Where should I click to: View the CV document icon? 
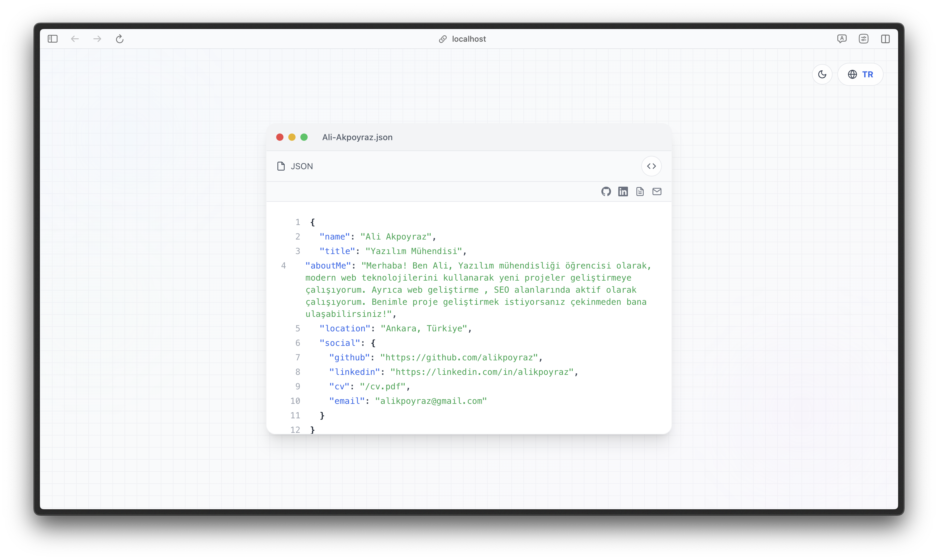pos(640,191)
